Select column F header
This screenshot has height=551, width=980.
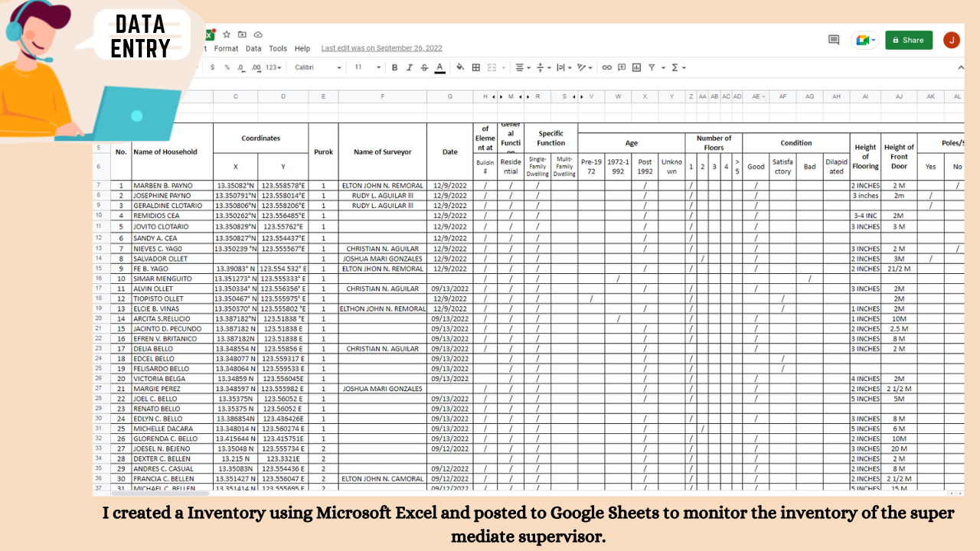coord(382,96)
